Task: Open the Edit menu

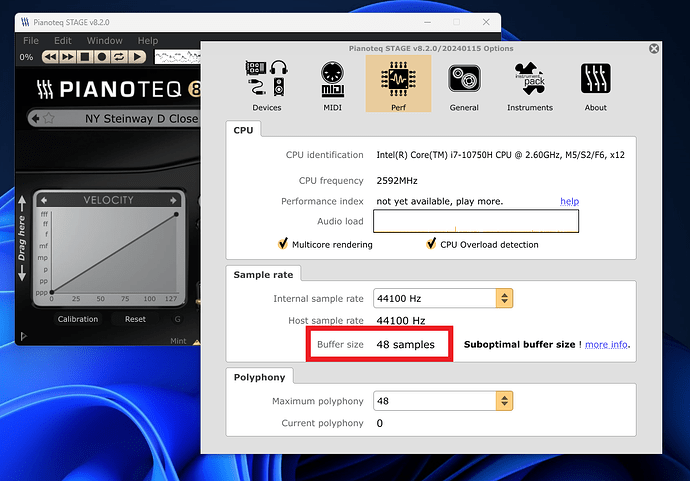Action: pos(63,40)
